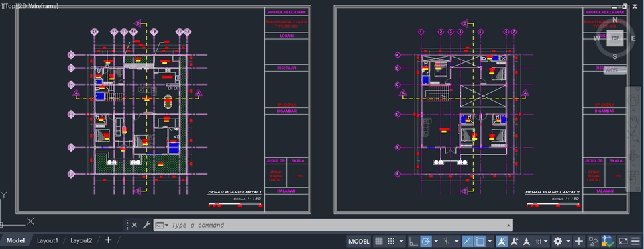The width and height of the screenshot is (644, 249).
Task: Toggle ortho mode in status bar
Action: point(413,241)
